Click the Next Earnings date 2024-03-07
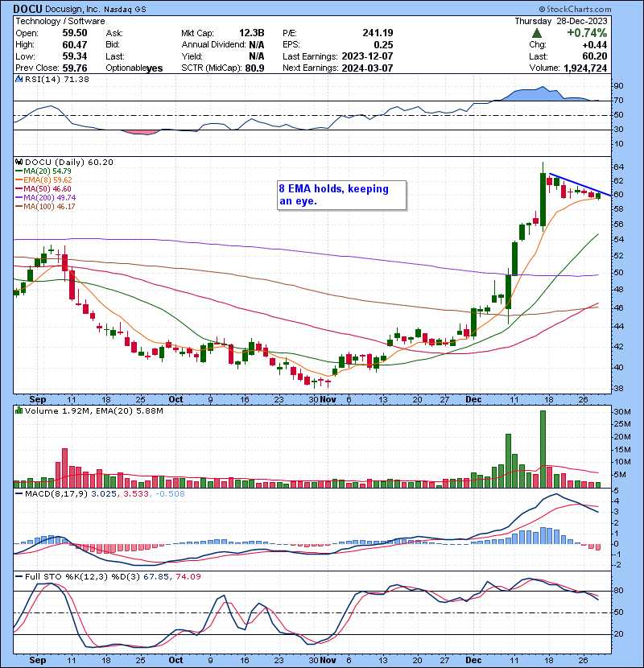This screenshot has height=668, width=644. (367, 68)
